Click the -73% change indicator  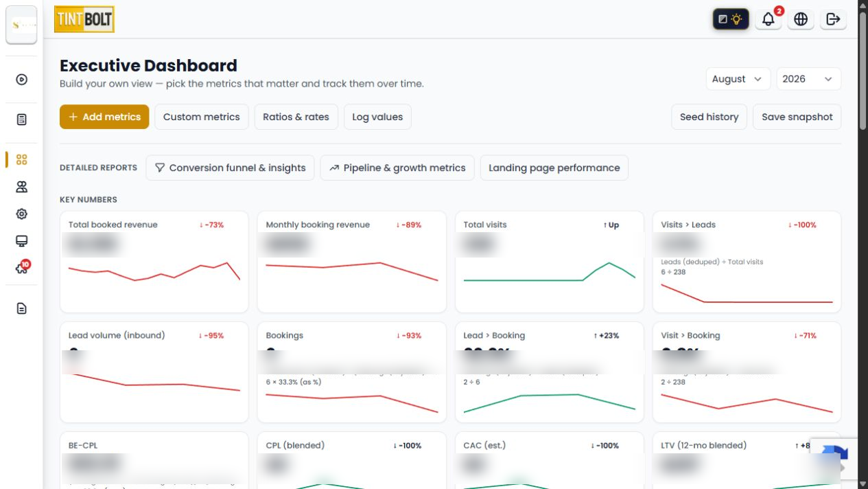click(211, 225)
